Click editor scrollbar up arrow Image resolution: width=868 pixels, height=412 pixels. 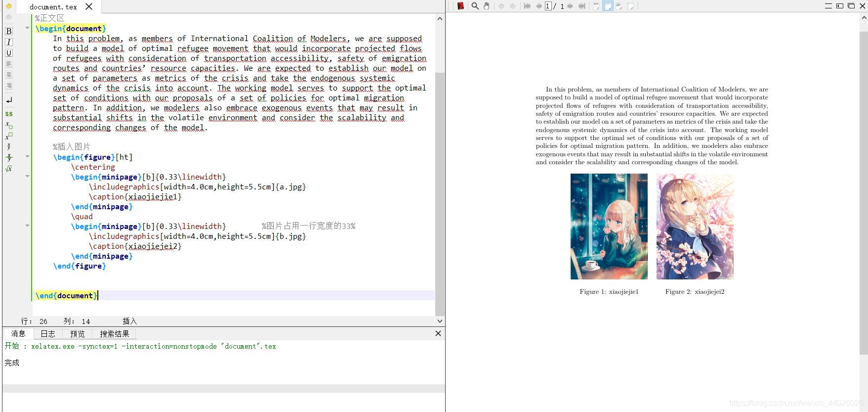tap(440, 19)
